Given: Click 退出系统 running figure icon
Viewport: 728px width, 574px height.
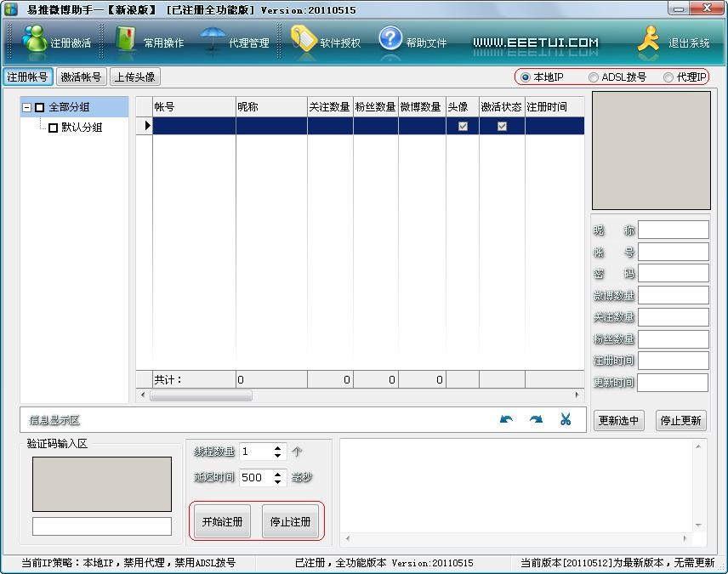Looking at the screenshot, I should pos(648,39).
